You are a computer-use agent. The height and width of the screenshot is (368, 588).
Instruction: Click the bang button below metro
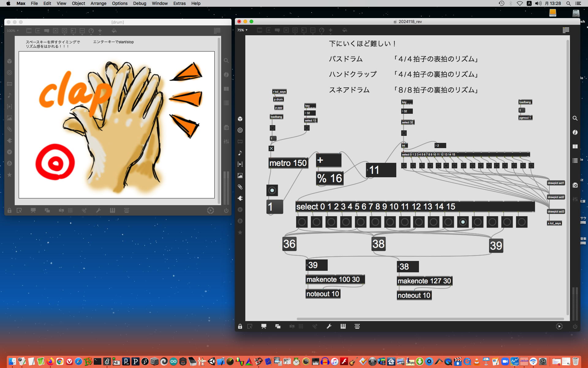(272, 190)
